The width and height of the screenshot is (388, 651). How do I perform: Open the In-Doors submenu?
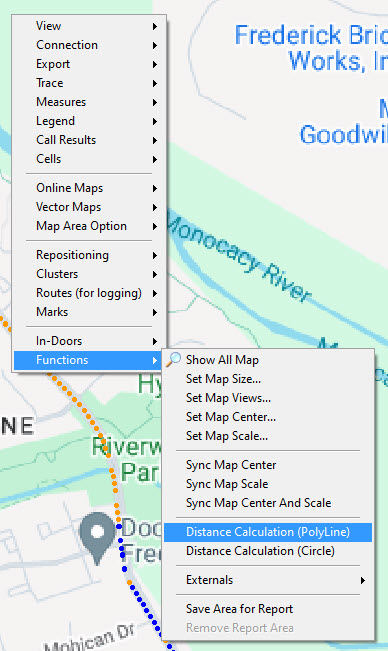tap(90, 341)
